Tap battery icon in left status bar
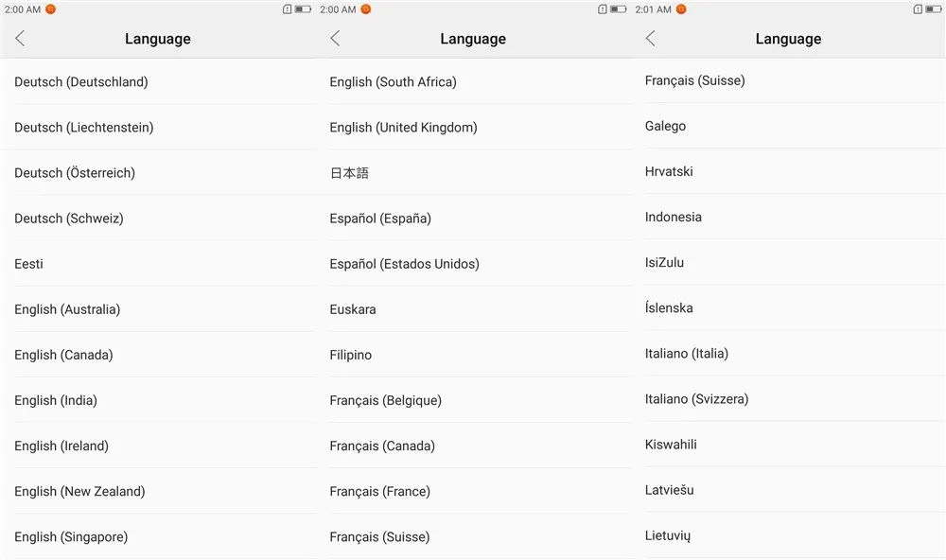The width and height of the screenshot is (946, 560). coord(303,9)
